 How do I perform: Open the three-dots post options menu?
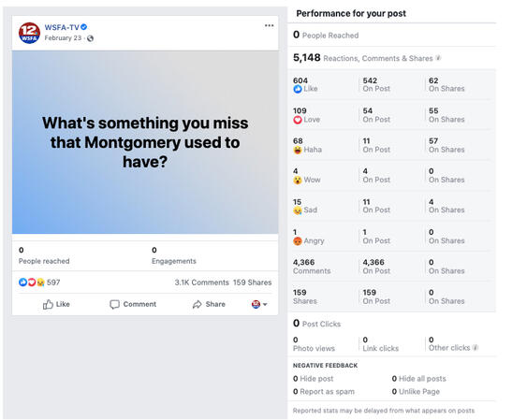(x=269, y=25)
